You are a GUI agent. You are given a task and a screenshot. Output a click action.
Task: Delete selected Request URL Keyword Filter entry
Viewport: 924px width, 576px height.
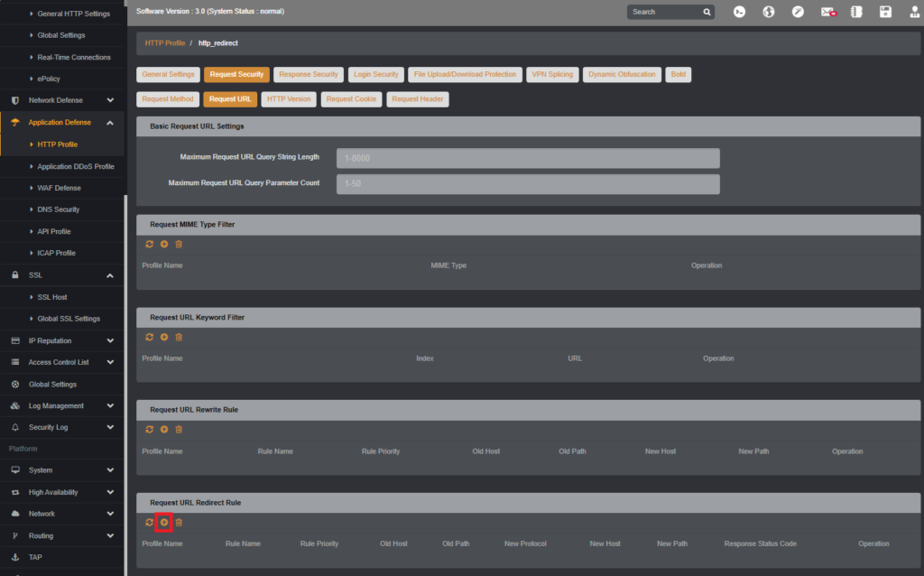point(179,338)
